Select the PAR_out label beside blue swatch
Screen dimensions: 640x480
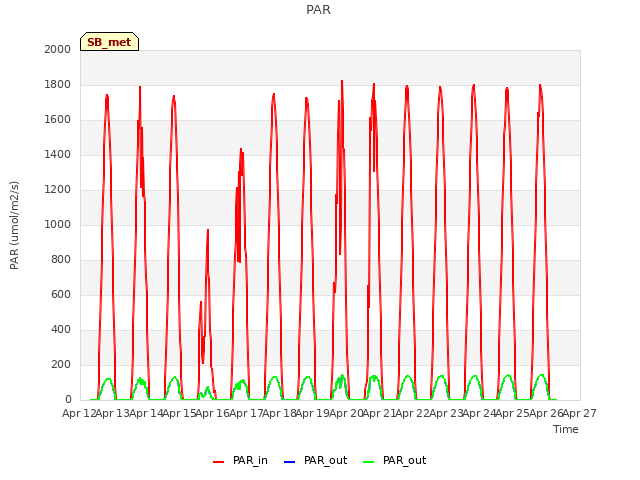coord(325,460)
